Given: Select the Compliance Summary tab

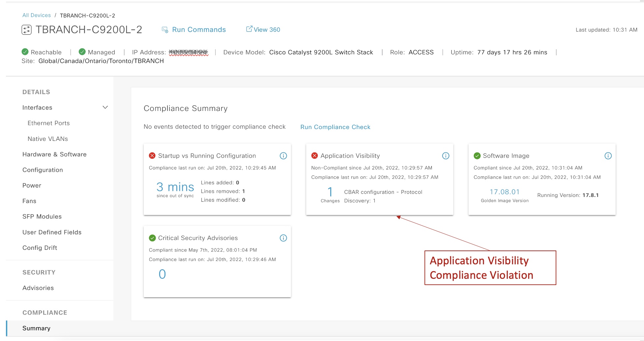Looking at the screenshot, I should click(x=36, y=328).
